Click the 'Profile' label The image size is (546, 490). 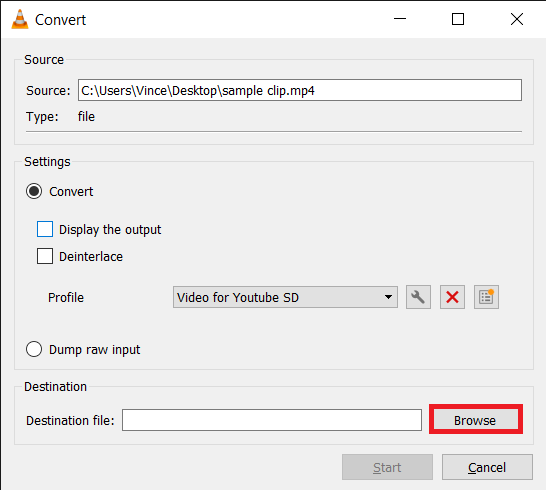66,297
